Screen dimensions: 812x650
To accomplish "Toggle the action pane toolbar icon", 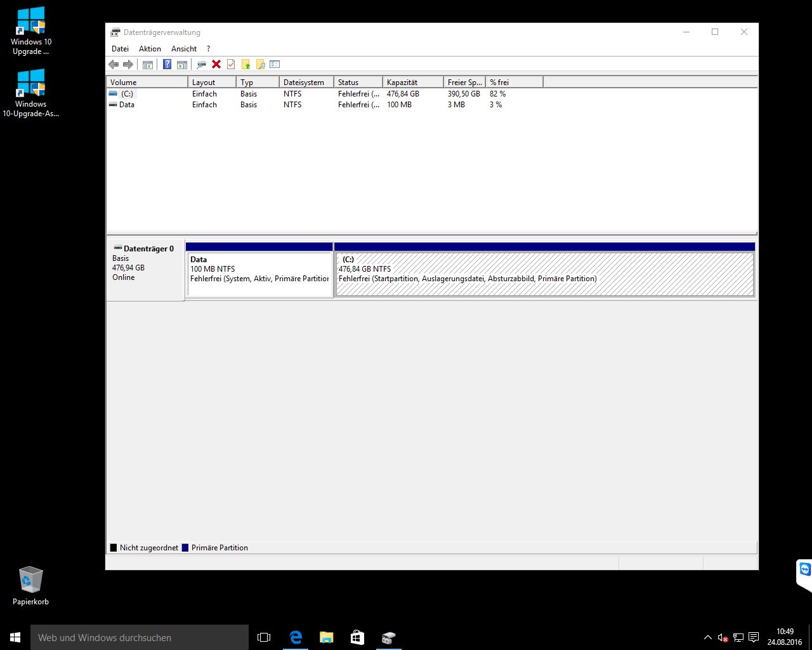I will coord(182,64).
